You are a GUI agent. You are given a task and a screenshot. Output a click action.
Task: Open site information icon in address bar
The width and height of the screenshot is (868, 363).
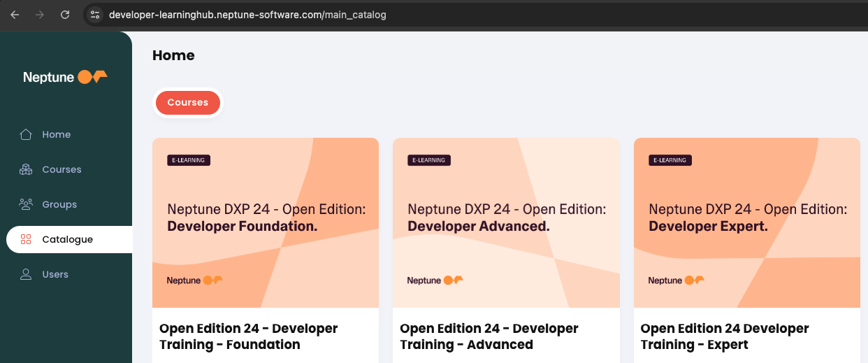96,15
